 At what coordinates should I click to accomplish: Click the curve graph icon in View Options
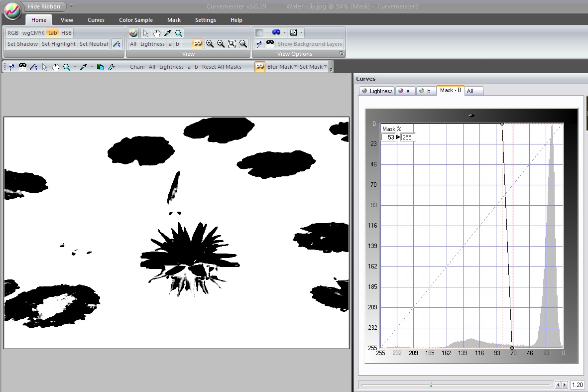coord(294,33)
